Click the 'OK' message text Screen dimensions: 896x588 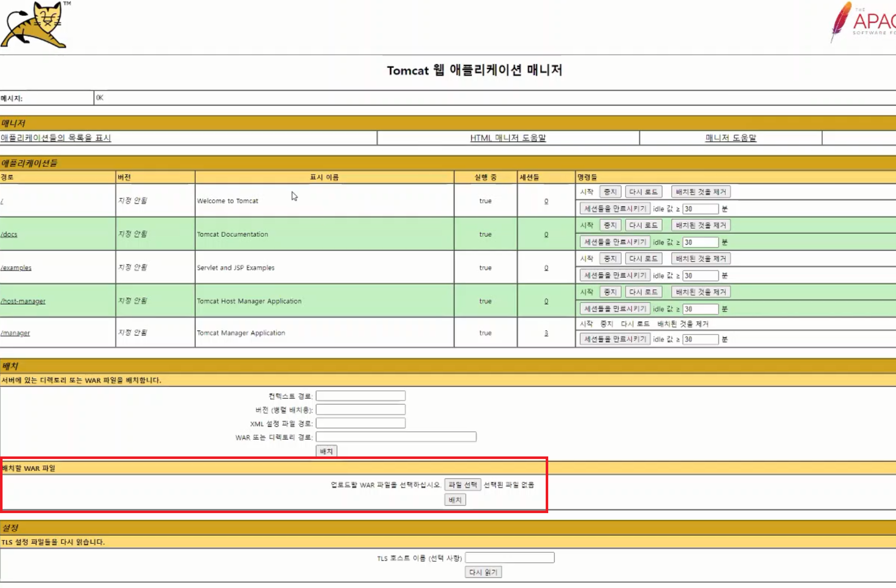tap(100, 98)
